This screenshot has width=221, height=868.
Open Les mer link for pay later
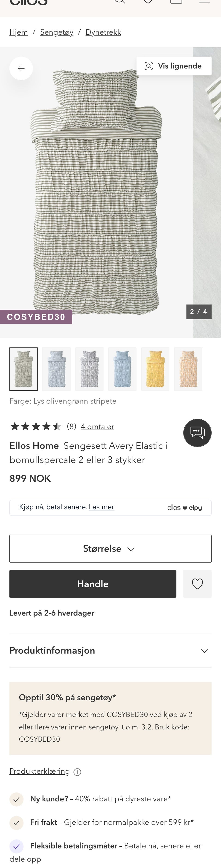[102, 507]
